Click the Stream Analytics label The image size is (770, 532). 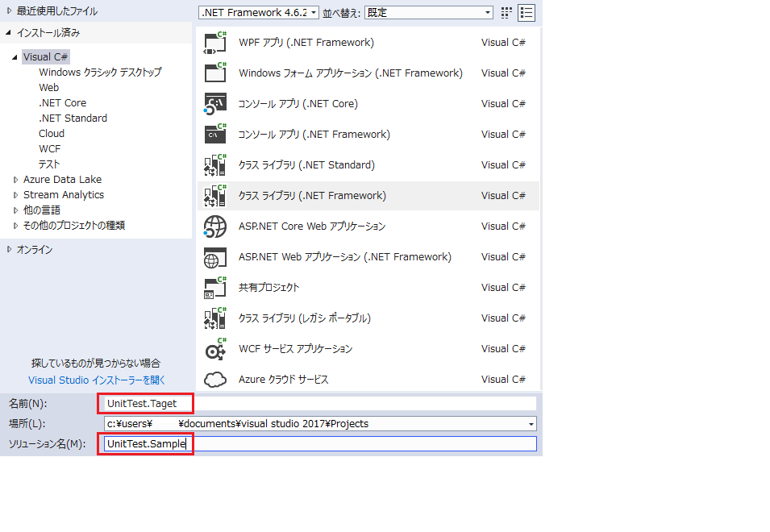64,195
